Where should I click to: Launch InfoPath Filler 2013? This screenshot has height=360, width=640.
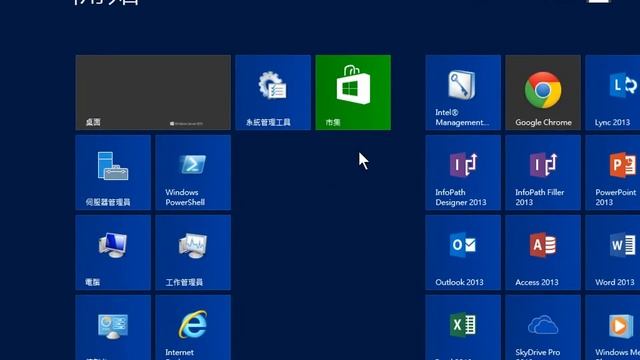click(x=543, y=173)
